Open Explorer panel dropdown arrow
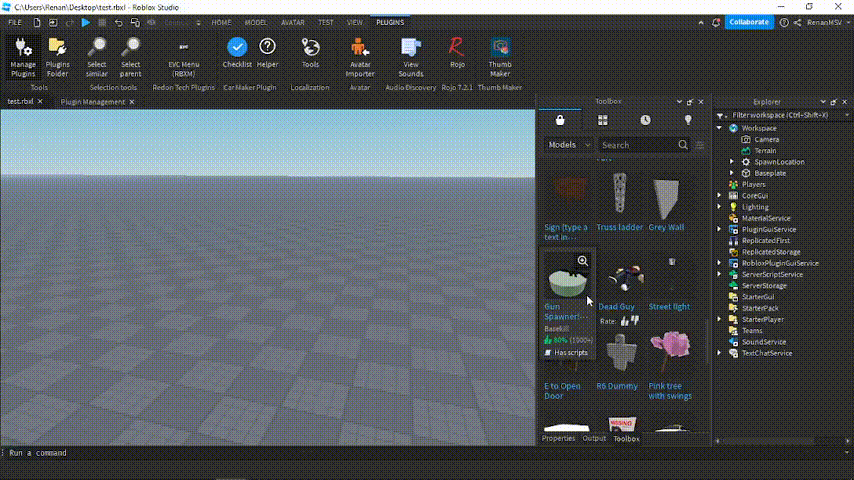This screenshot has width=854, height=480. (x=823, y=102)
